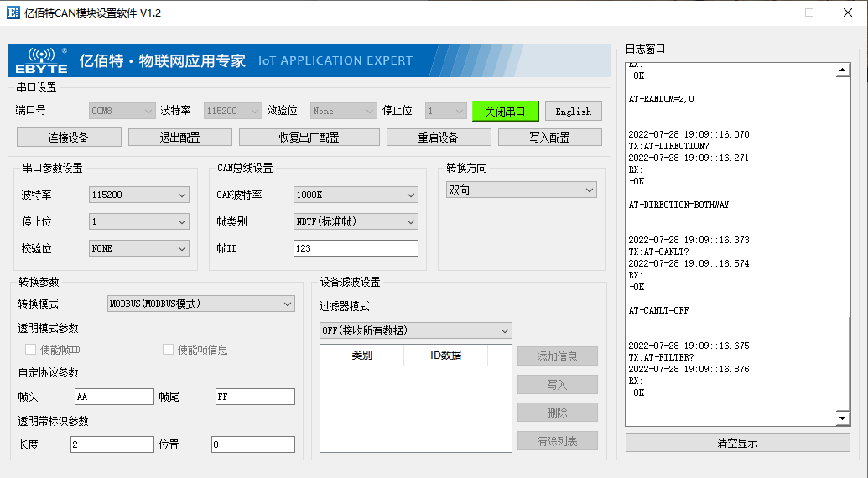Viewport: 868px width, 478px height.
Task: Click the green 关闭串口 button
Action: click(x=505, y=112)
